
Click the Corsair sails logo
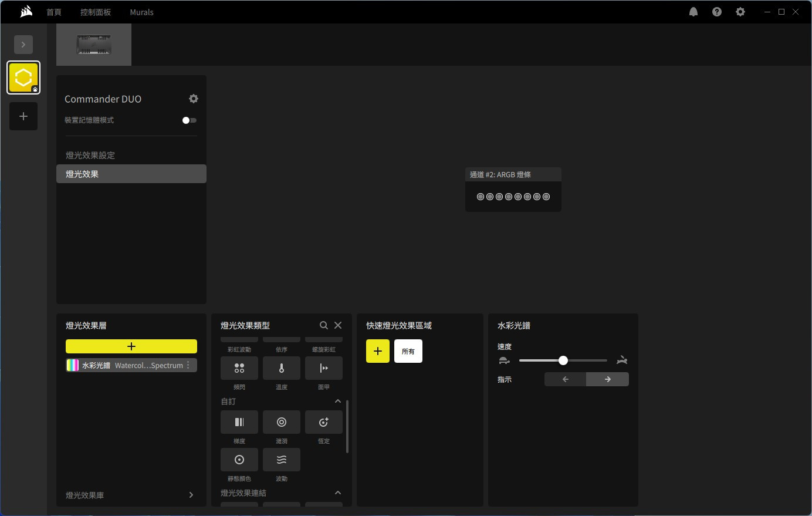click(x=26, y=12)
